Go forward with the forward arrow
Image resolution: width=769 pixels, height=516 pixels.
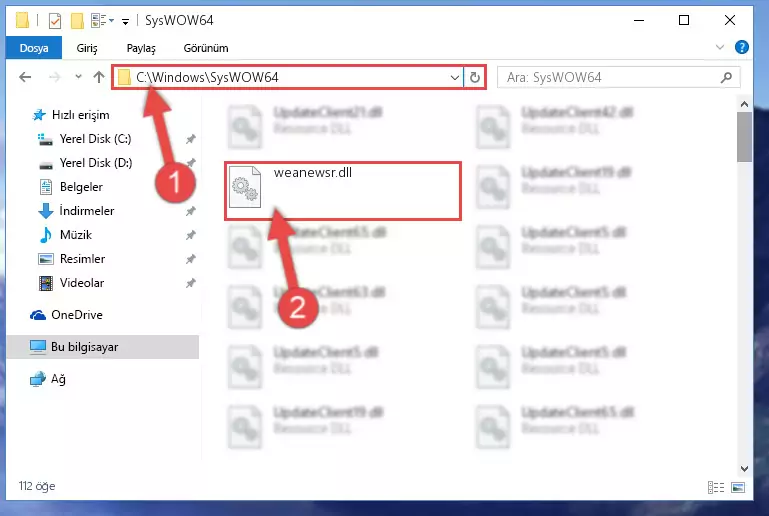click(54, 77)
